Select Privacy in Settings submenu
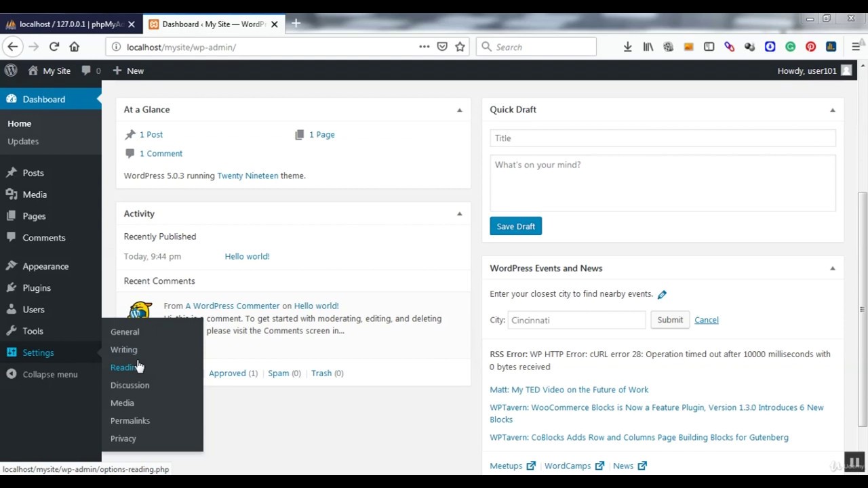Viewport: 868px width, 488px height. pos(123,439)
